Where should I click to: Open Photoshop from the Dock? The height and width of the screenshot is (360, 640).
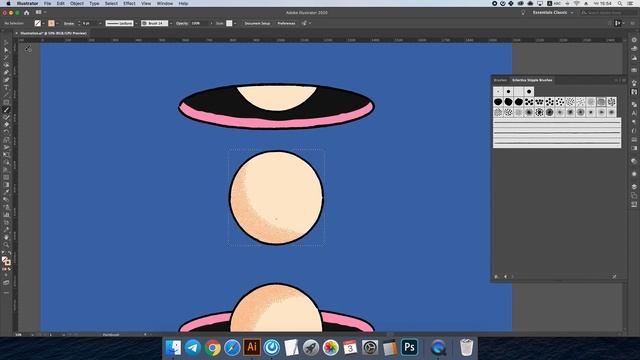[409, 347]
